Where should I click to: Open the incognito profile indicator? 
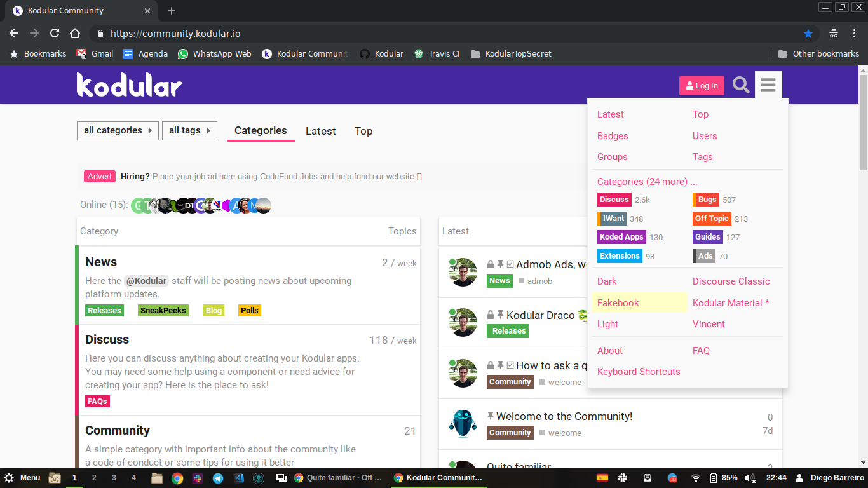(834, 33)
